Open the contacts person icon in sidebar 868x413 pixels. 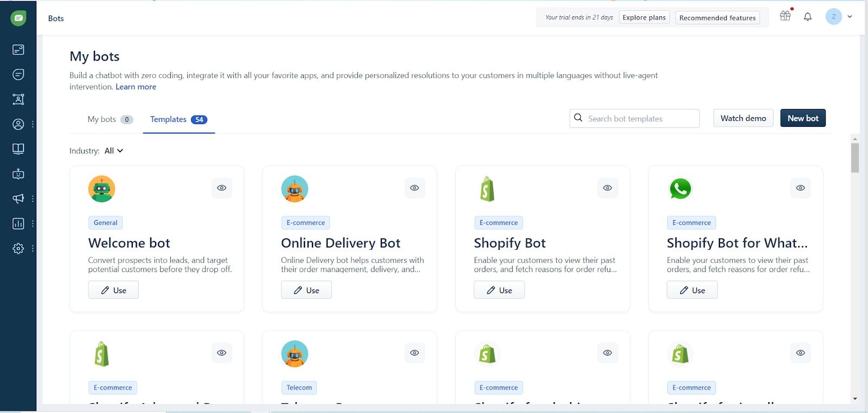[18, 124]
